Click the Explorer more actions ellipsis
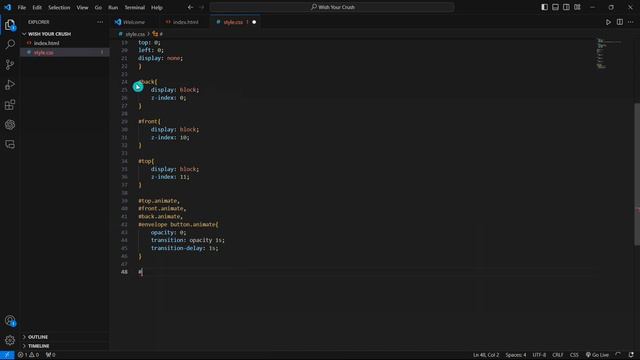The width and height of the screenshot is (640, 360). pos(100,22)
